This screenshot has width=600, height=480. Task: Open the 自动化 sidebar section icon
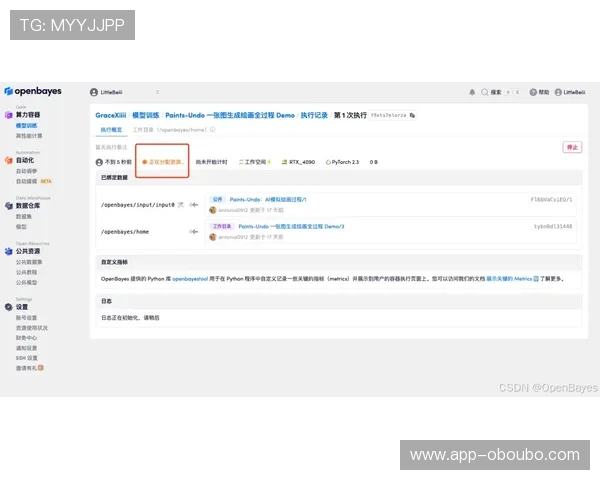point(8,160)
